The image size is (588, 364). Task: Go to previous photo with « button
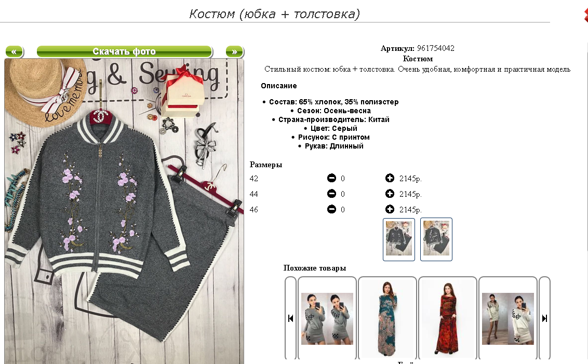[x=14, y=51]
